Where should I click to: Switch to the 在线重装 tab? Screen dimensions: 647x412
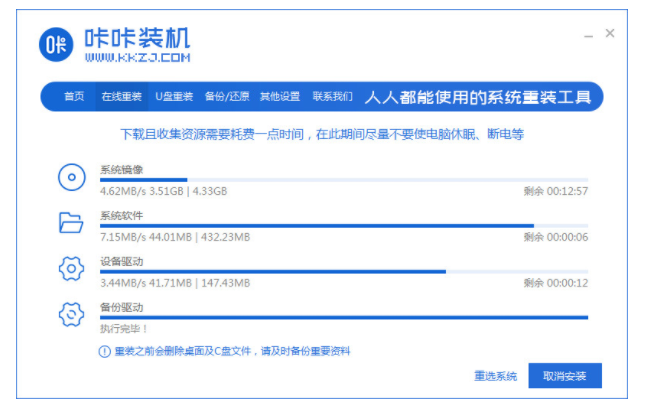[x=120, y=97]
